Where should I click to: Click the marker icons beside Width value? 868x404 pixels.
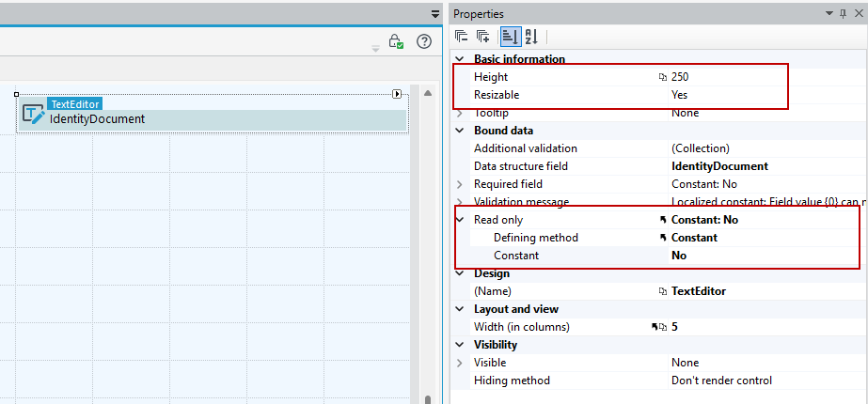(659, 327)
